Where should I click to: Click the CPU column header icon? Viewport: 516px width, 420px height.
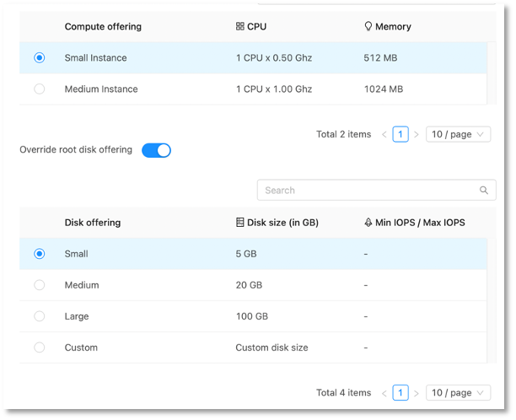[240, 27]
